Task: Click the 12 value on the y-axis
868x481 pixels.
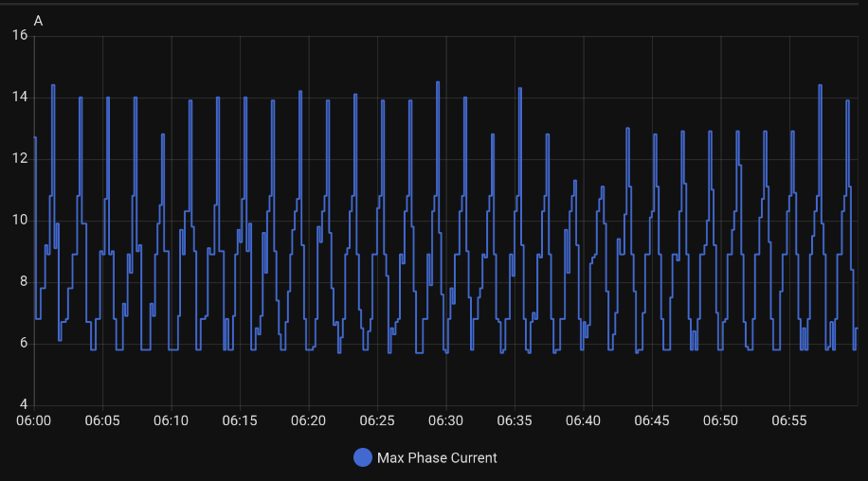Action: click(x=20, y=159)
